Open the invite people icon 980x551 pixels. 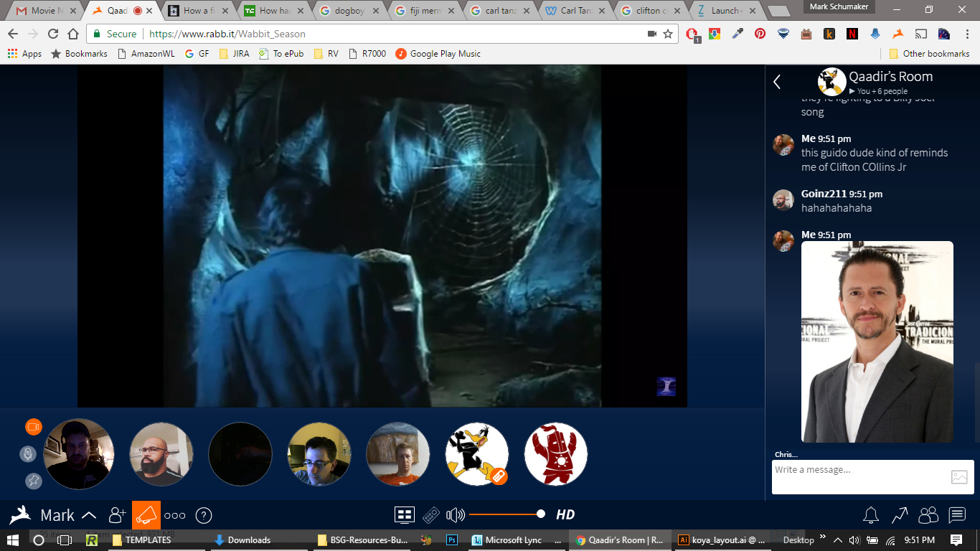(117, 514)
